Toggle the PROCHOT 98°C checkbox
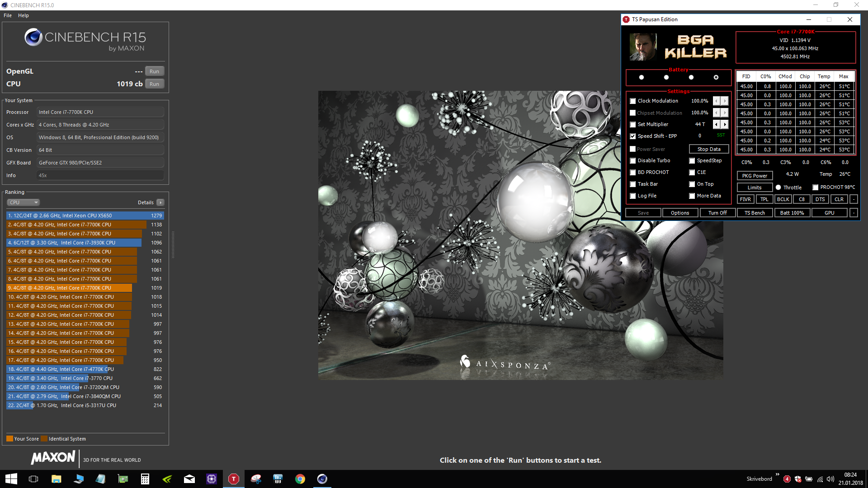Image resolution: width=868 pixels, height=488 pixels. (816, 187)
